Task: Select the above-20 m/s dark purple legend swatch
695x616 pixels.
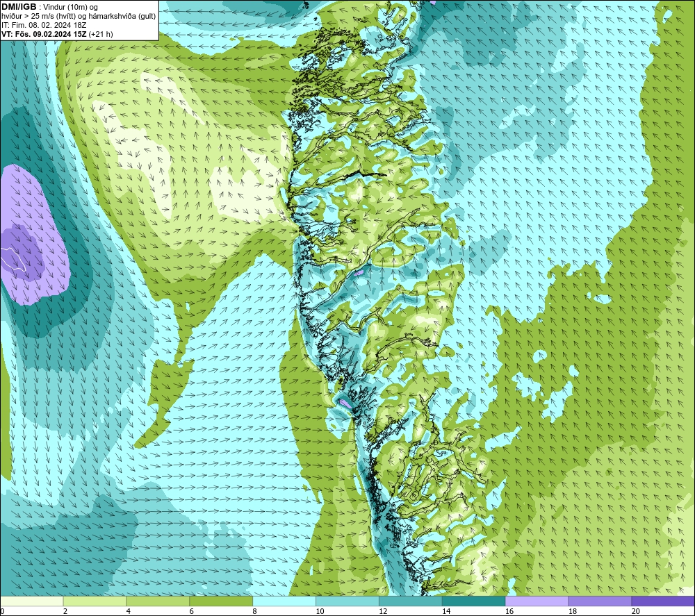Action: (x=663, y=601)
